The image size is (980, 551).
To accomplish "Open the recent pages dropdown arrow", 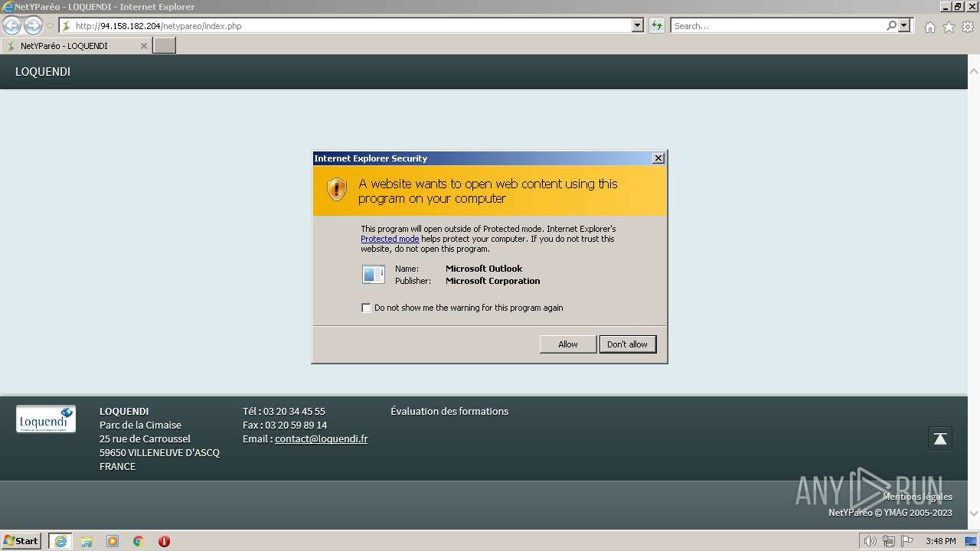I will click(x=50, y=26).
